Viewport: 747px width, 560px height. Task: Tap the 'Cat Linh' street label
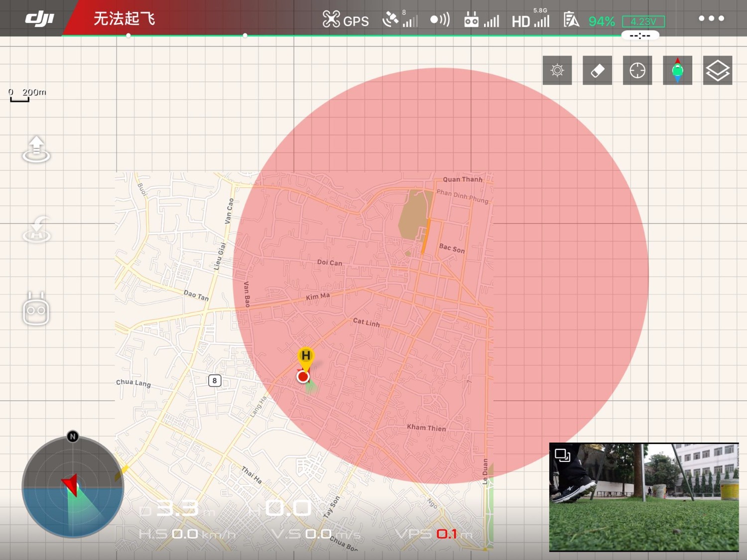pos(367,323)
